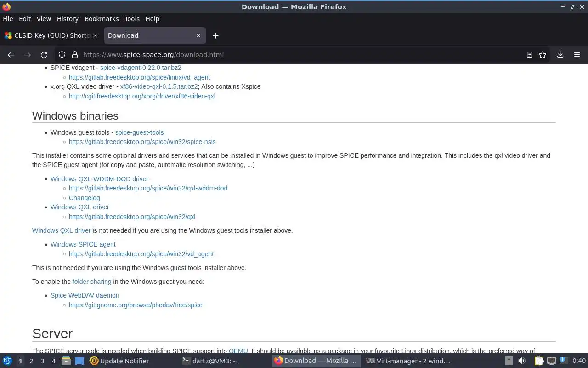Viewport: 588px width, 368px height.
Task: Open gitlab win32/qxl link
Action: 132,217
